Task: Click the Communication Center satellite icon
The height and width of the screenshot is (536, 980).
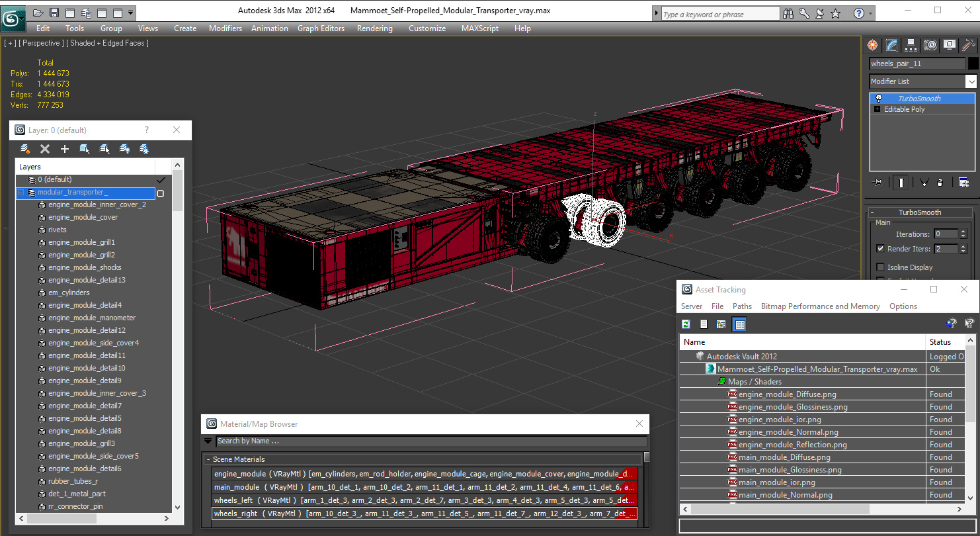Action: pyautogui.click(x=820, y=13)
